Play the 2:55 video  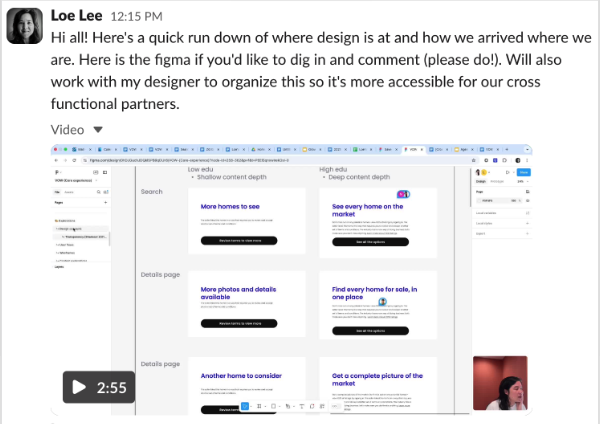[99, 387]
